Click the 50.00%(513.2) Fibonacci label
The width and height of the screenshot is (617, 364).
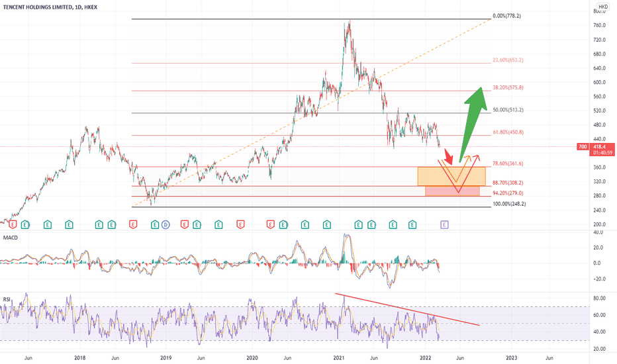tap(508, 110)
